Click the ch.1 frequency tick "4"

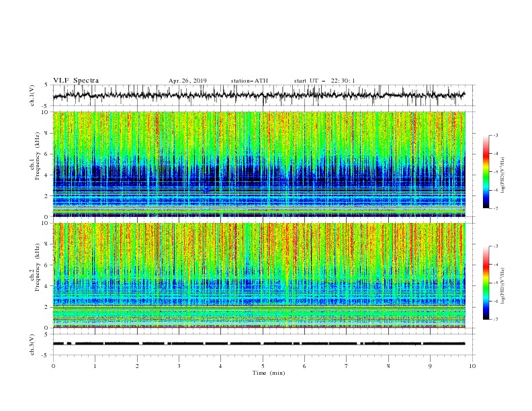coord(47,175)
